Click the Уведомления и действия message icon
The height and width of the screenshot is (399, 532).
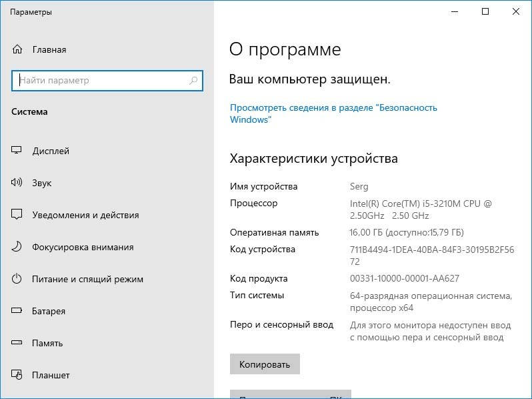(x=17, y=215)
